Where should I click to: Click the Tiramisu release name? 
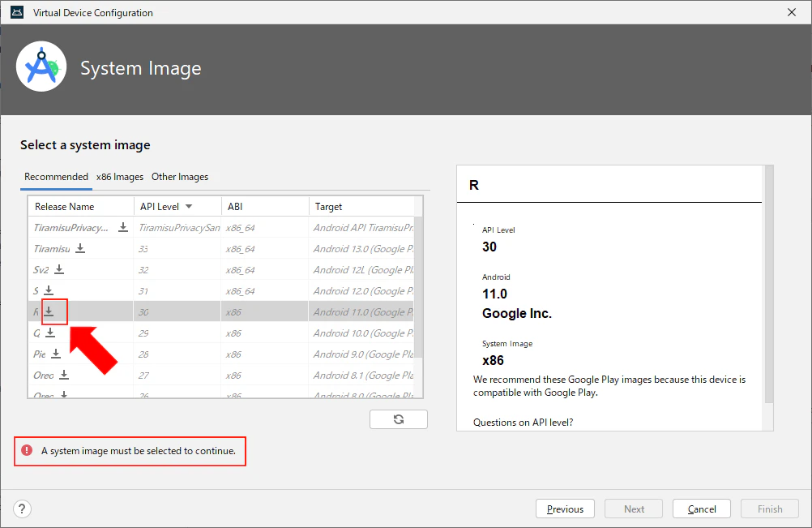click(x=51, y=249)
